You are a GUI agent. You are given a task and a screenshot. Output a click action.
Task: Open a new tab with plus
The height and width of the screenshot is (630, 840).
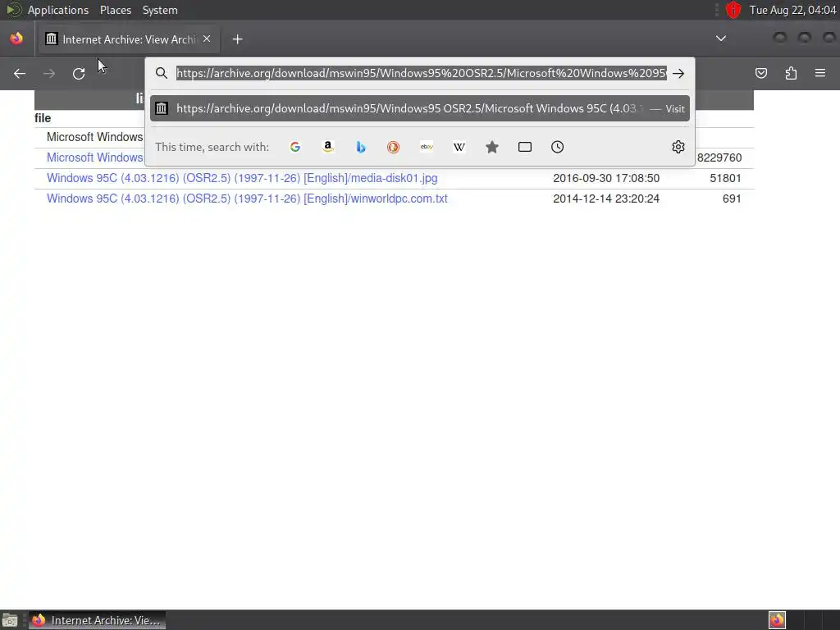point(237,39)
